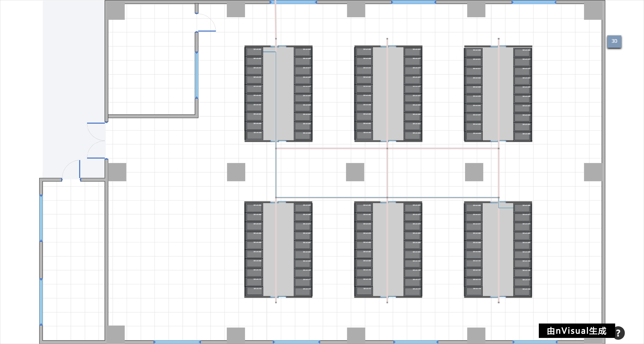Select rack cabinet 301-A1-002
Image resolution: width=644 pixels, height=344 pixels.
click(x=303, y=52)
